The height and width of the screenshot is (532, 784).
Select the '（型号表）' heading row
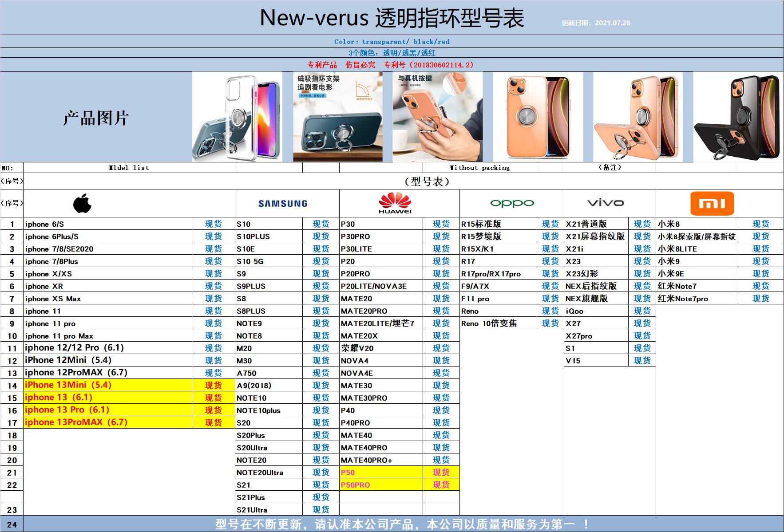point(404,181)
